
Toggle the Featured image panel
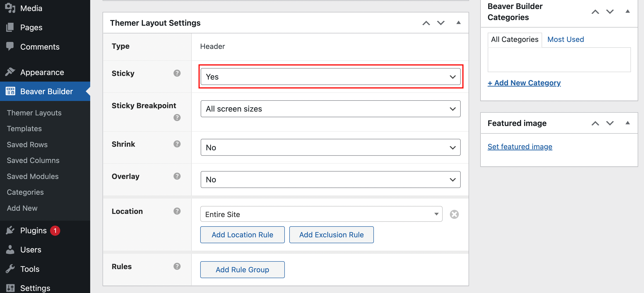(x=627, y=123)
